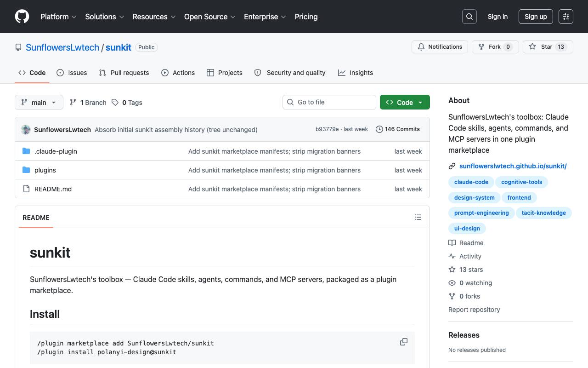Screen dimensions: 588x368
Task: Select the prompt-engineering topic tag
Action: pos(481,213)
